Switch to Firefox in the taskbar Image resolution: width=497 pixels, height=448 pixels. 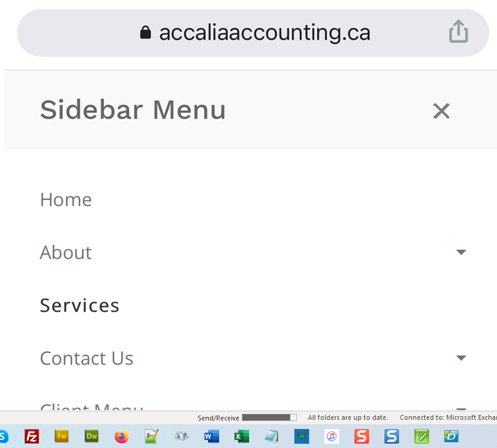point(121,436)
